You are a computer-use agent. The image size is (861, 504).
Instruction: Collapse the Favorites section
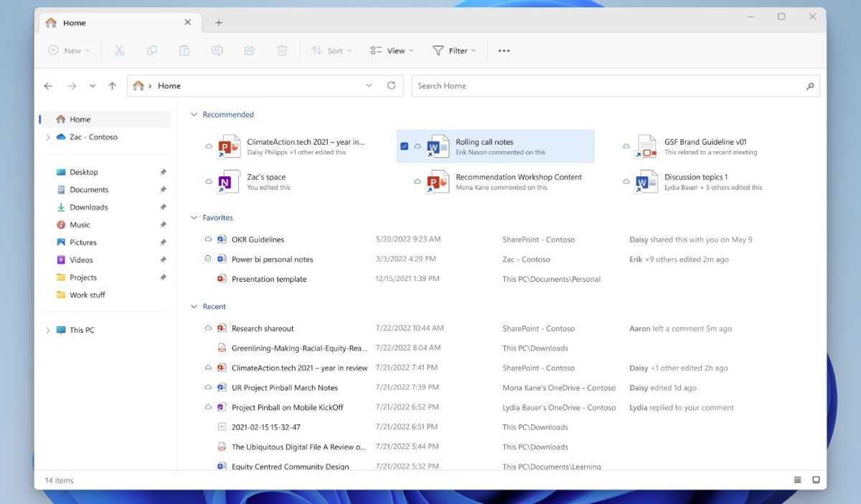(x=193, y=218)
